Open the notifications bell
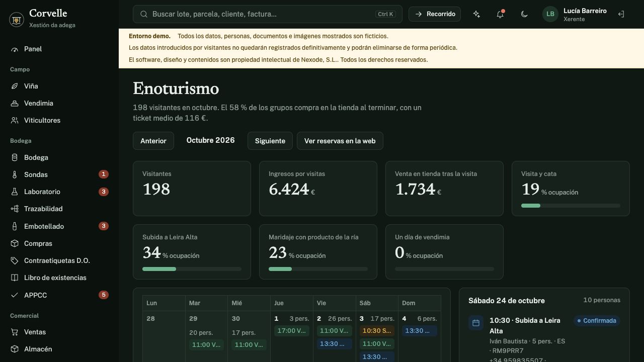This screenshot has width=644, height=362. pyautogui.click(x=500, y=14)
